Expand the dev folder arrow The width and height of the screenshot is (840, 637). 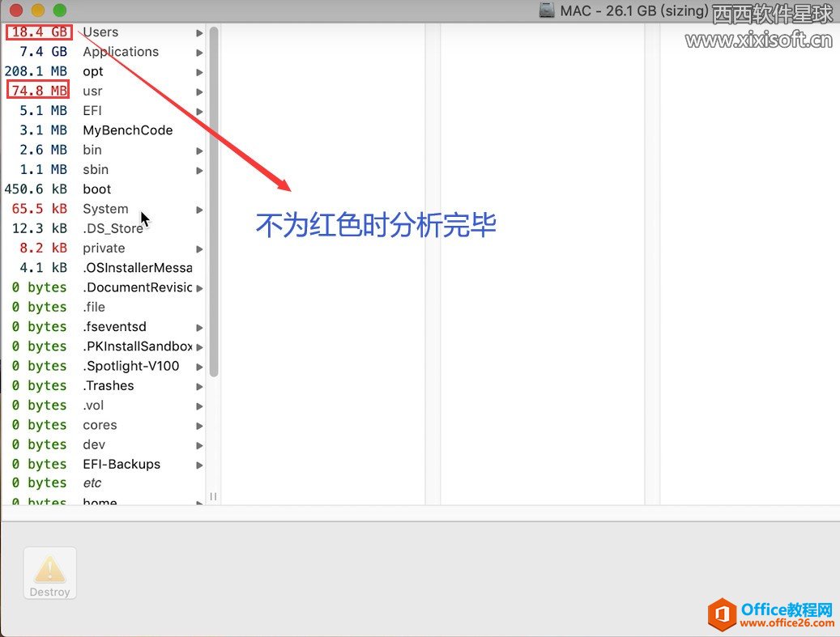199,445
